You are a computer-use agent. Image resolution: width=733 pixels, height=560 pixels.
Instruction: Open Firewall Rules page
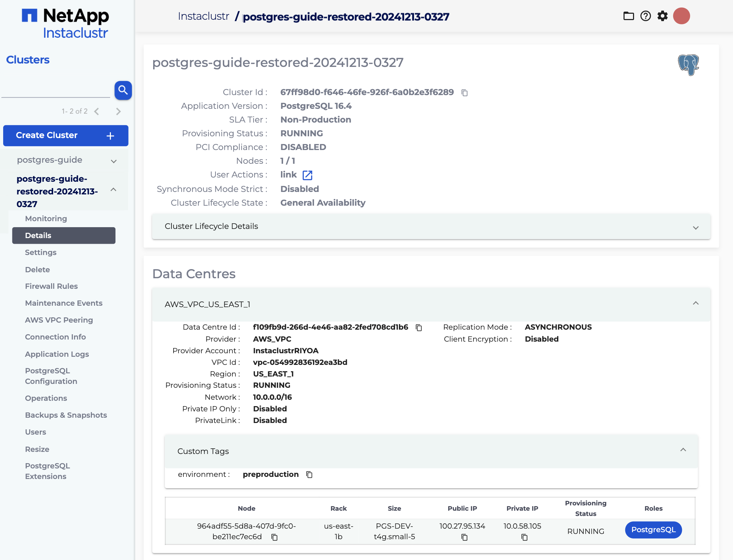(x=51, y=286)
